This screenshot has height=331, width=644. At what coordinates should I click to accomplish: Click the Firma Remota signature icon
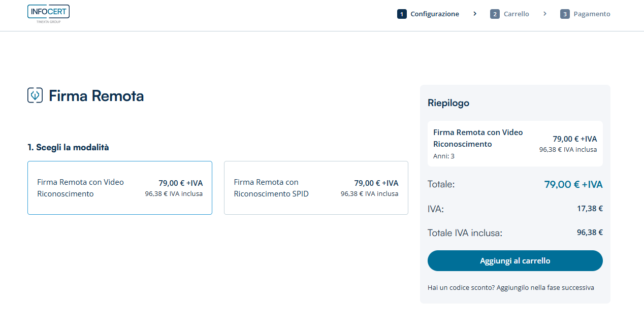[x=35, y=95]
